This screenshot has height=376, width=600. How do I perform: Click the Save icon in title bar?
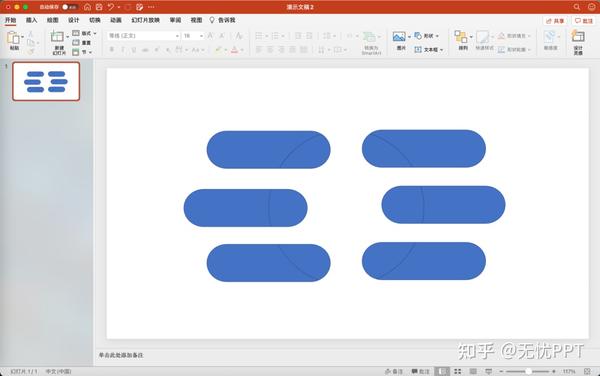99,7
